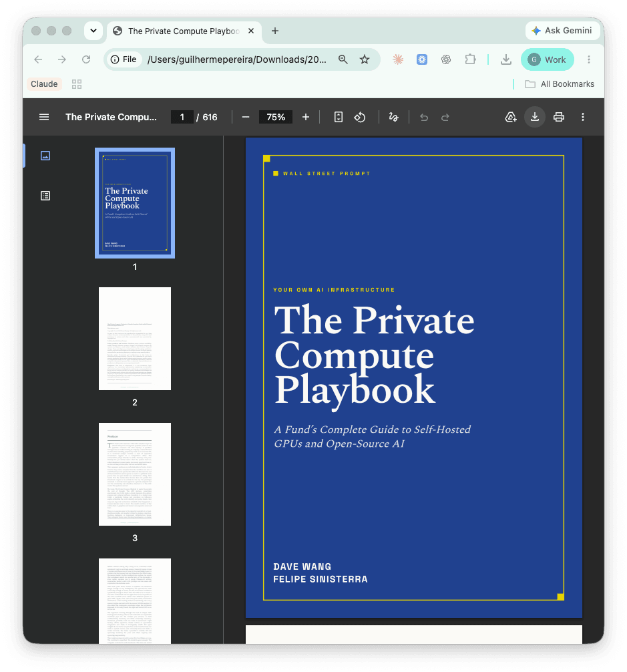The width and height of the screenshot is (627, 672).
Task: Rotate the PDF counterclockwise
Action: 360,117
